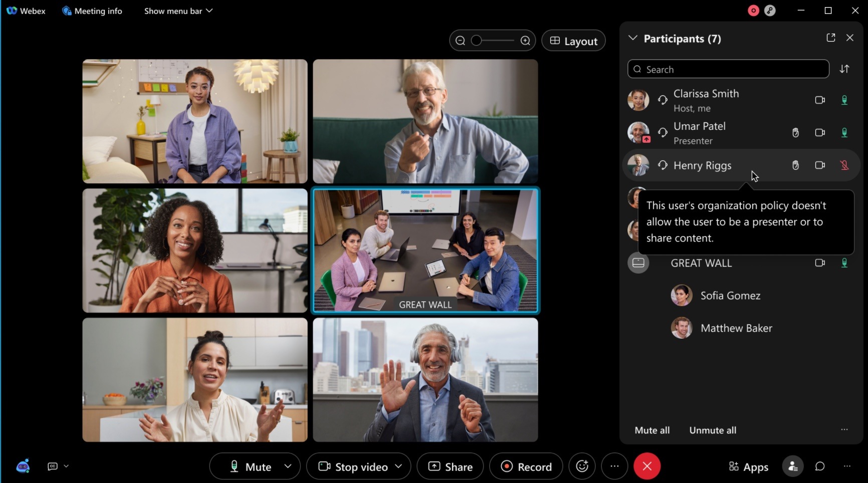Open the Apps panel

point(748,466)
